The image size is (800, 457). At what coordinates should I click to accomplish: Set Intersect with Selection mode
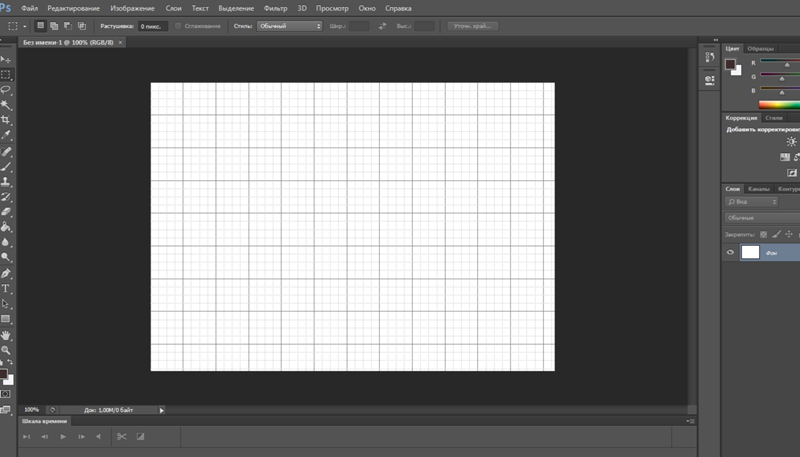pos(82,26)
